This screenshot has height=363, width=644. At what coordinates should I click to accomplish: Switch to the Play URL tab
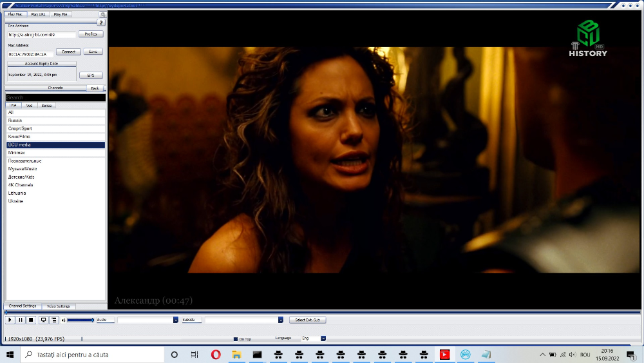point(38,14)
